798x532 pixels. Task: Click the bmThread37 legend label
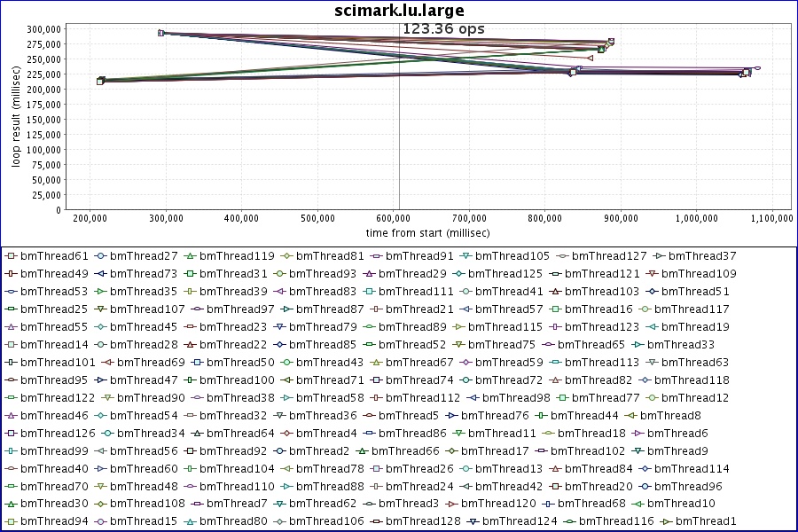704,255
